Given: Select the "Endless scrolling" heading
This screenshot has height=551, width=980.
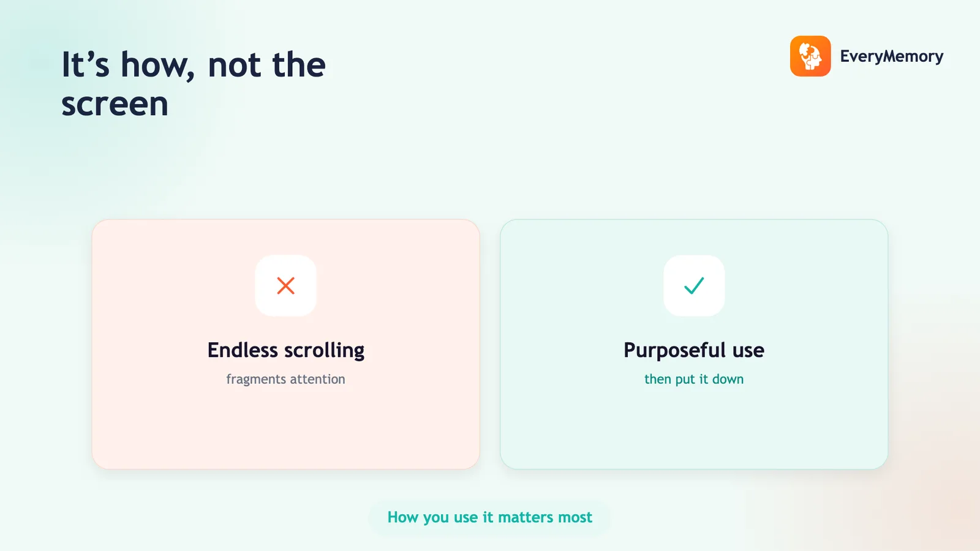Looking at the screenshot, I should click(286, 350).
